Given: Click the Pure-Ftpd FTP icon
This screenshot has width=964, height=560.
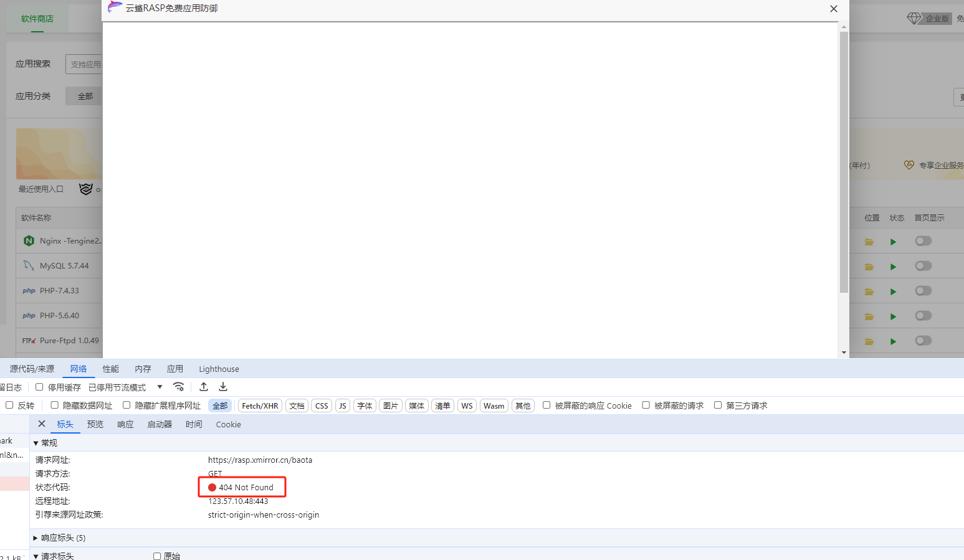Looking at the screenshot, I should click(x=29, y=341).
